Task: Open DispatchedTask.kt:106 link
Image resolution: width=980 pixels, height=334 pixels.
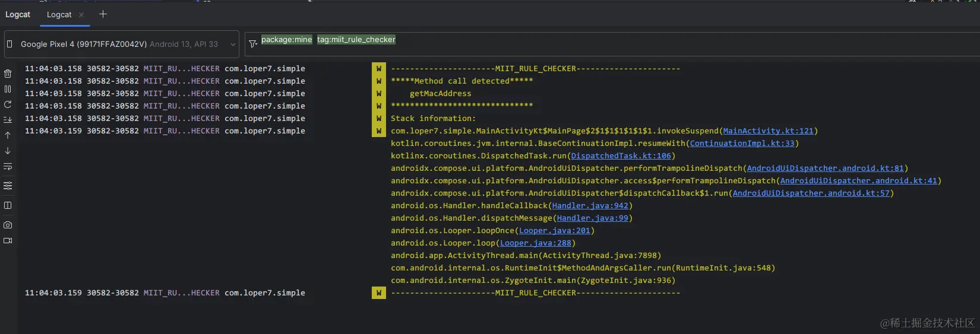Action: coord(621,155)
